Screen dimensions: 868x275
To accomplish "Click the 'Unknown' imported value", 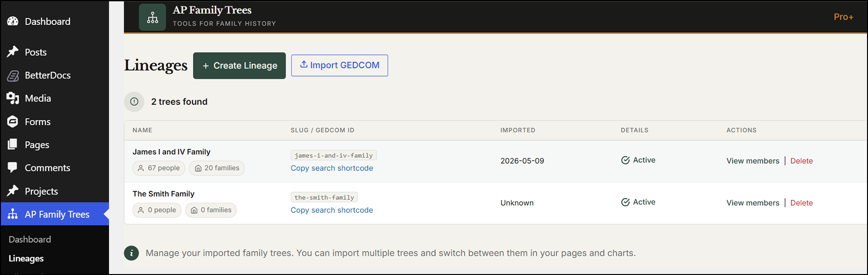I will 517,203.
